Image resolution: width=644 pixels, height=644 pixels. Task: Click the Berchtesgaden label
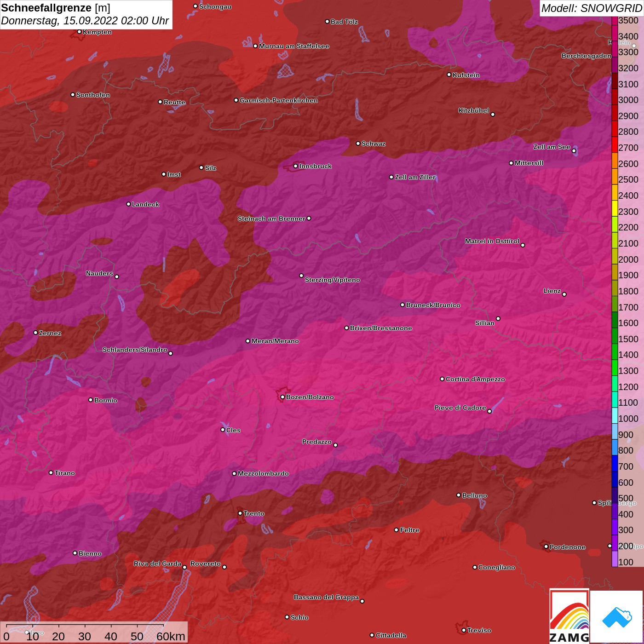pos(586,56)
